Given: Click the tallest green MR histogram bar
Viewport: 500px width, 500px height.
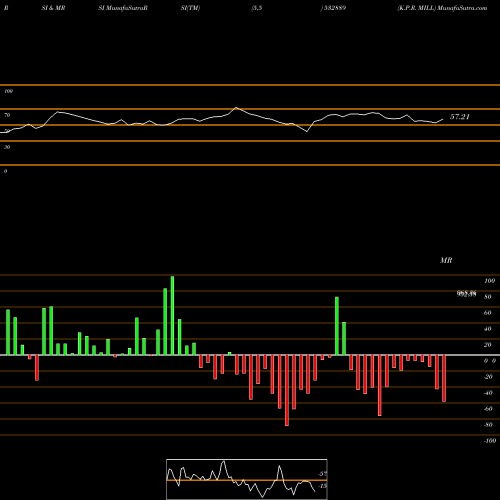Looking at the screenshot, I should click(x=172, y=315).
